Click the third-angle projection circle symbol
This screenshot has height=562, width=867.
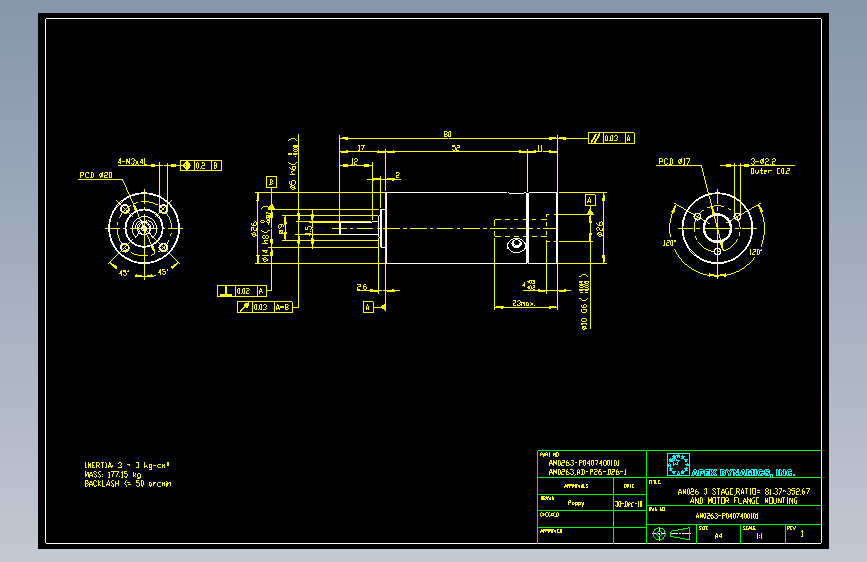[659, 534]
